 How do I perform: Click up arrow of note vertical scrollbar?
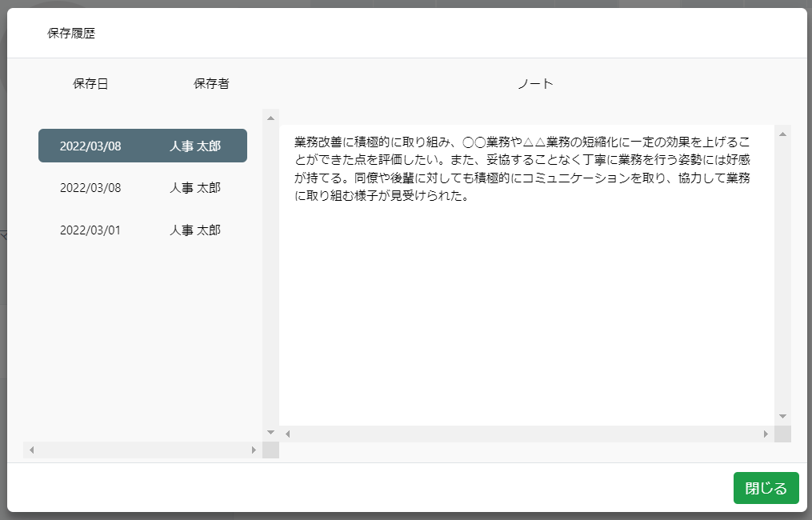coord(782,134)
